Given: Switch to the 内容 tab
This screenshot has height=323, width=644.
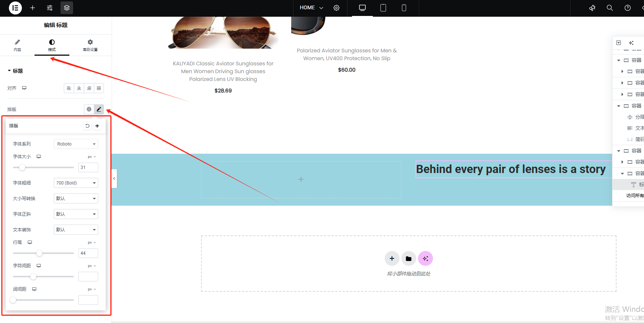Looking at the screenshot, I should coord(17,45).
